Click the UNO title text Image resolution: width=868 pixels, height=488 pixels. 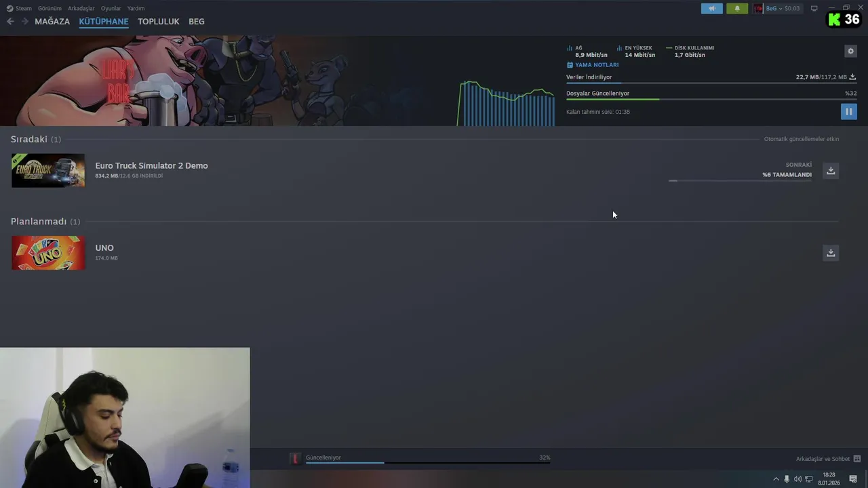coord(104,248)
